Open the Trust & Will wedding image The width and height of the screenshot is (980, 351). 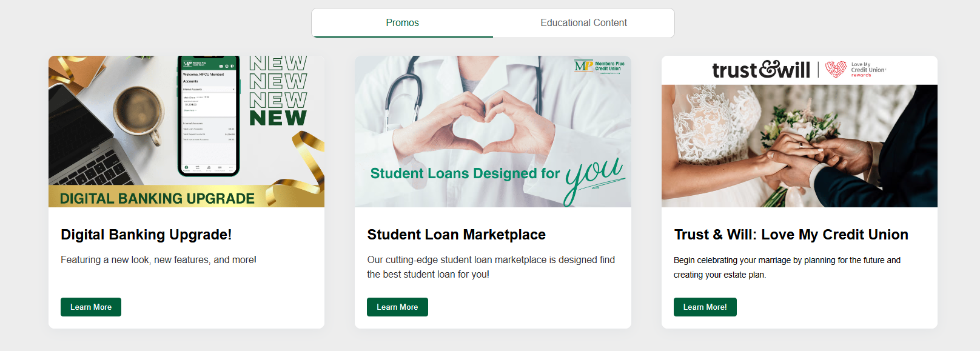799,146
